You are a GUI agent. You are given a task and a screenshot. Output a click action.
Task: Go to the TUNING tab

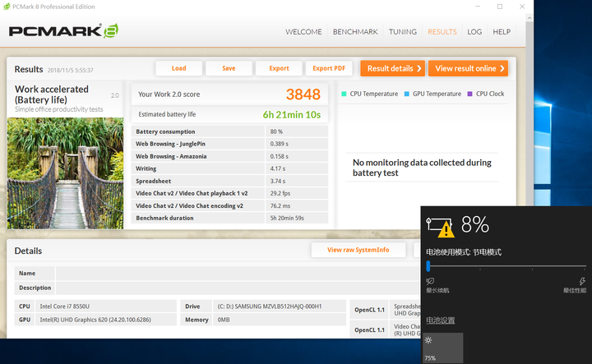click(403, 32)
